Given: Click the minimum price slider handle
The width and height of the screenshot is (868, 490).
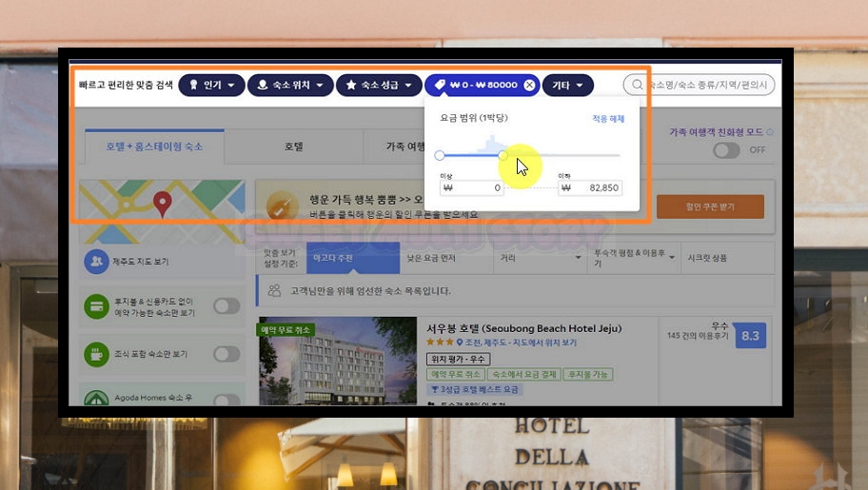Looking at the screenshot, I should (440, 156).
